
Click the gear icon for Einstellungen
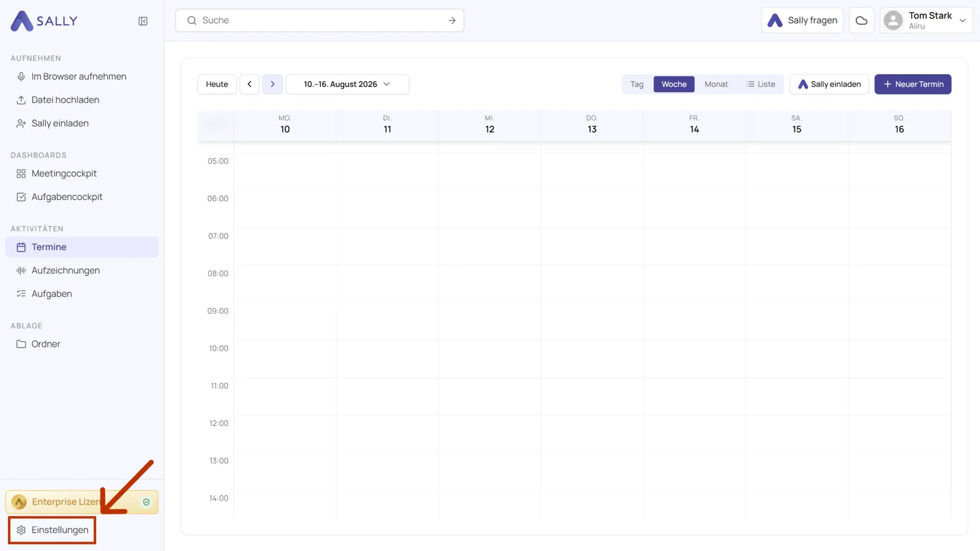pyautogui.click(x=21, y=530)
